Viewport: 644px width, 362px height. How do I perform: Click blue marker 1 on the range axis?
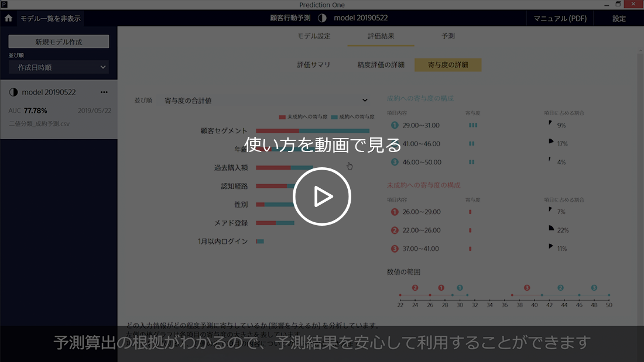pos(460,288)
